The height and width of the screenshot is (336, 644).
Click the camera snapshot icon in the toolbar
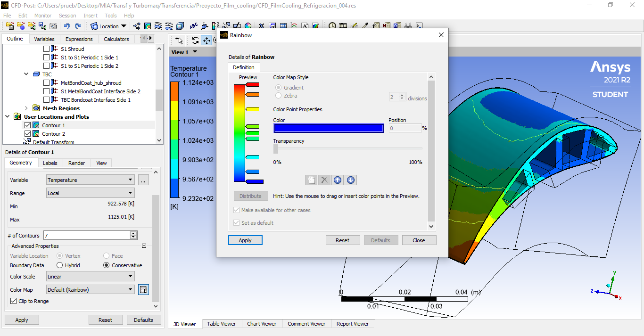coord(53,26)
